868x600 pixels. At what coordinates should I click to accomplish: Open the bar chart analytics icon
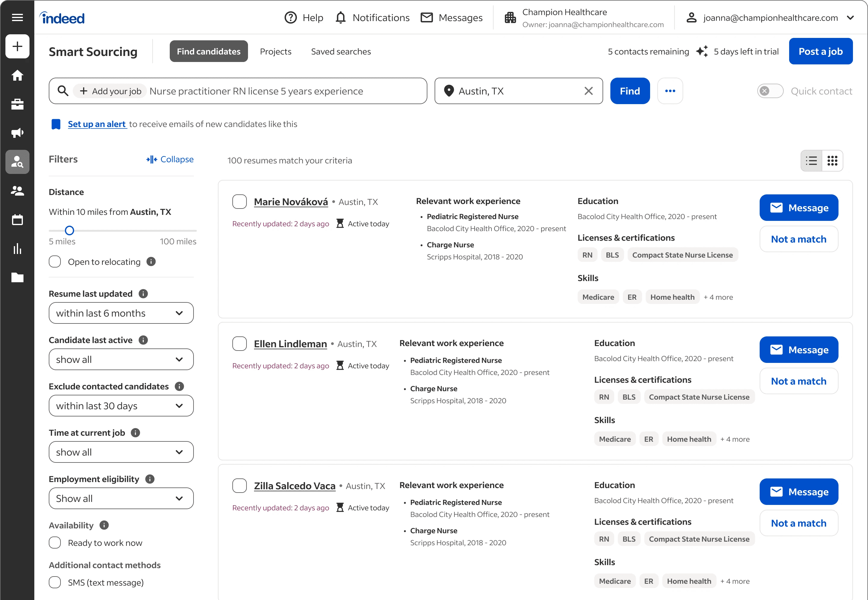pos(17,249)
